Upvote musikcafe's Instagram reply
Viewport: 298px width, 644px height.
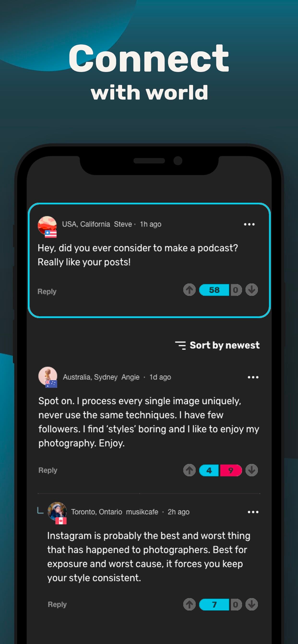click(x=189, y=604)
